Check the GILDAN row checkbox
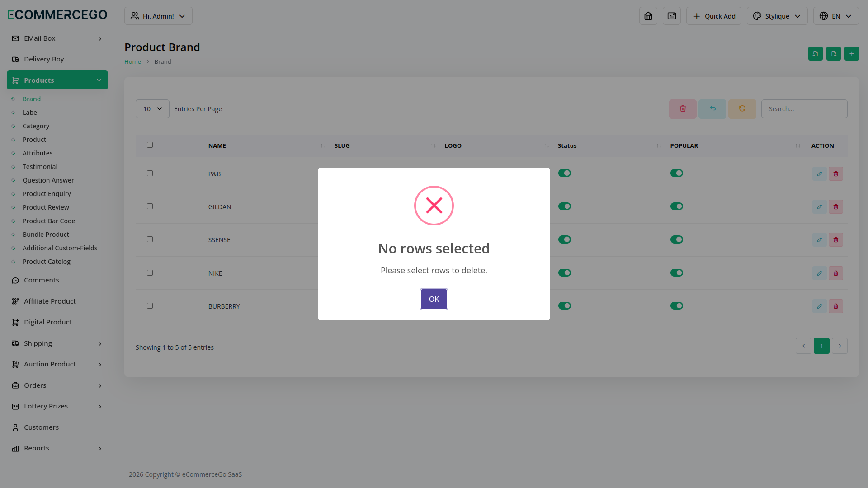868x488 pixels. [x=150, y=206]
